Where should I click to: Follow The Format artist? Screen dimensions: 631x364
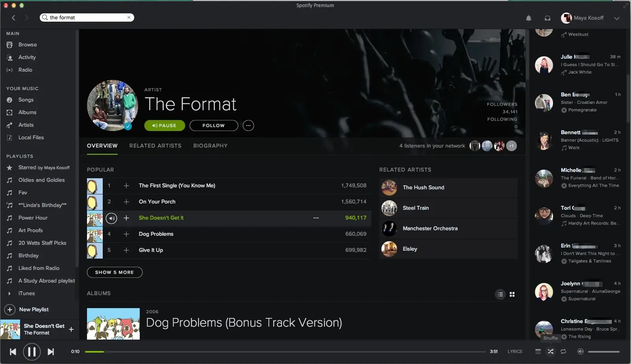[x=214, y=126]
